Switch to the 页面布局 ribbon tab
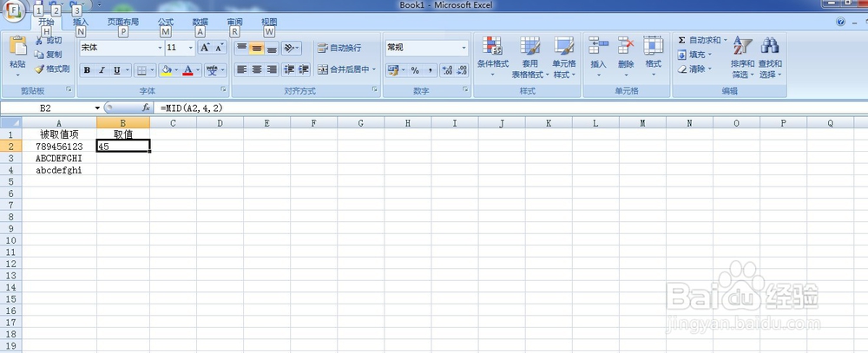Viewport: 868px width, 353px height. (123, 23)
